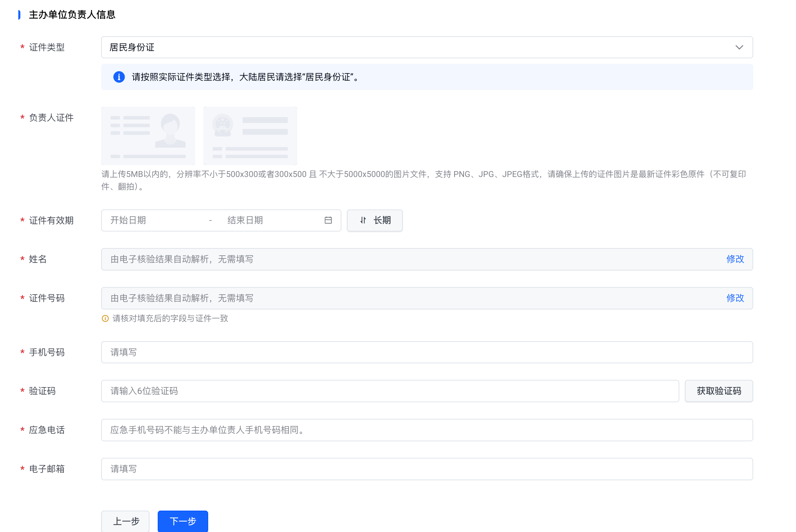Click the orange warning icon below 证件号码

[105, 318]
